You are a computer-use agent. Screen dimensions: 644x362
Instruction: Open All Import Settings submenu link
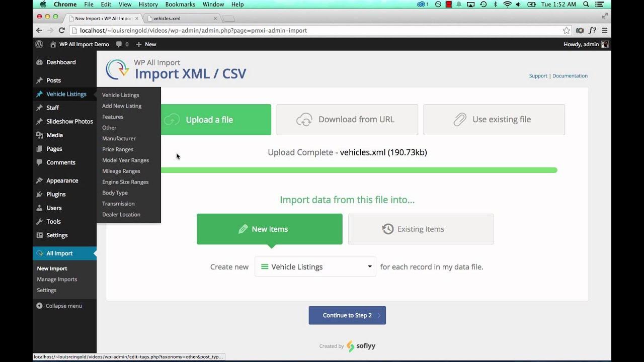click(46, 290)
